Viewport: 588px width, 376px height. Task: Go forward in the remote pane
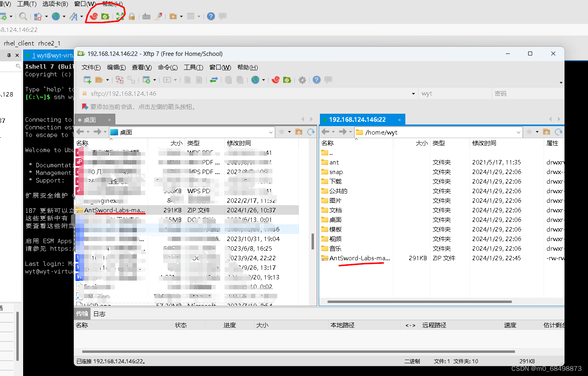pyautogui.click(x=343, y=132)
